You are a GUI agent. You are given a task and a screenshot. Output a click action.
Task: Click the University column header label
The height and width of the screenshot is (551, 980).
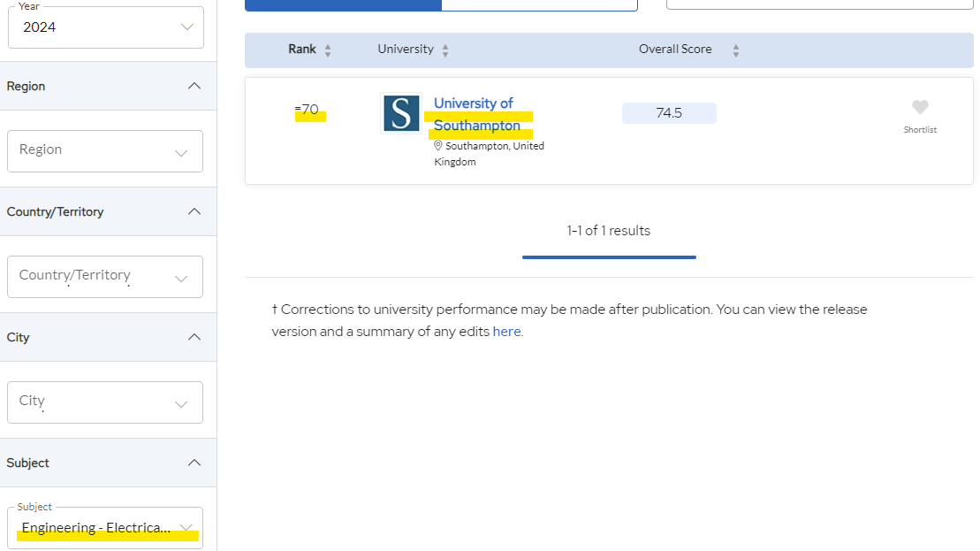(406, 50)
